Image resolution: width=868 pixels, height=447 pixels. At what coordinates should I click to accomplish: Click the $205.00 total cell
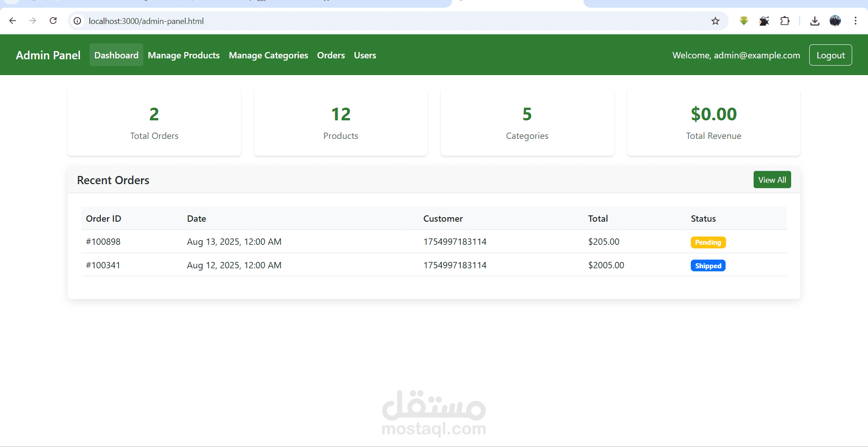604,242
